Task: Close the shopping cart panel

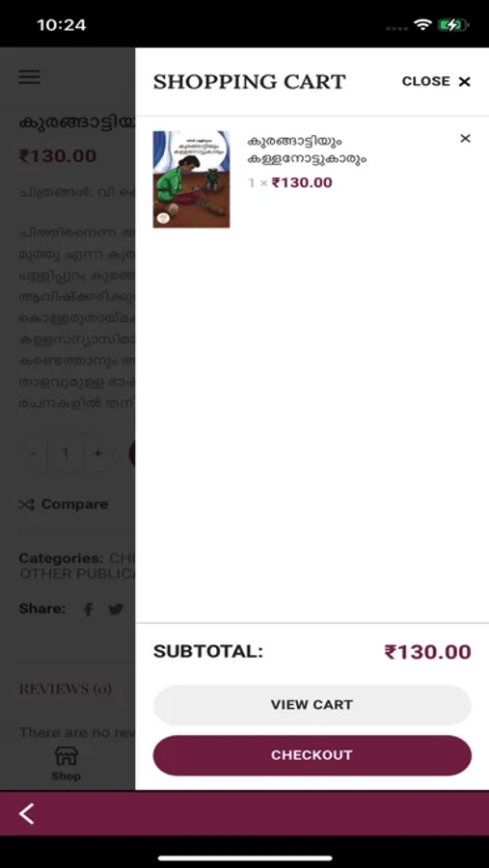Action: click(436, 81)
